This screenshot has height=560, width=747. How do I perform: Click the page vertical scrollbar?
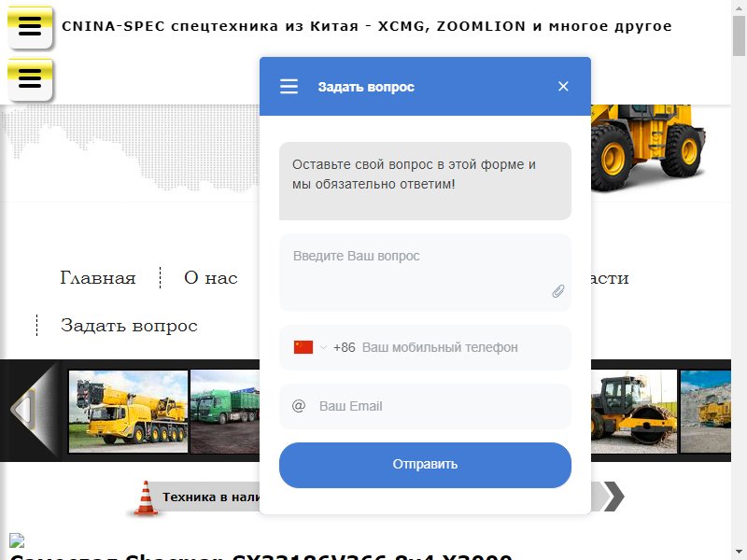pos(739,280)
